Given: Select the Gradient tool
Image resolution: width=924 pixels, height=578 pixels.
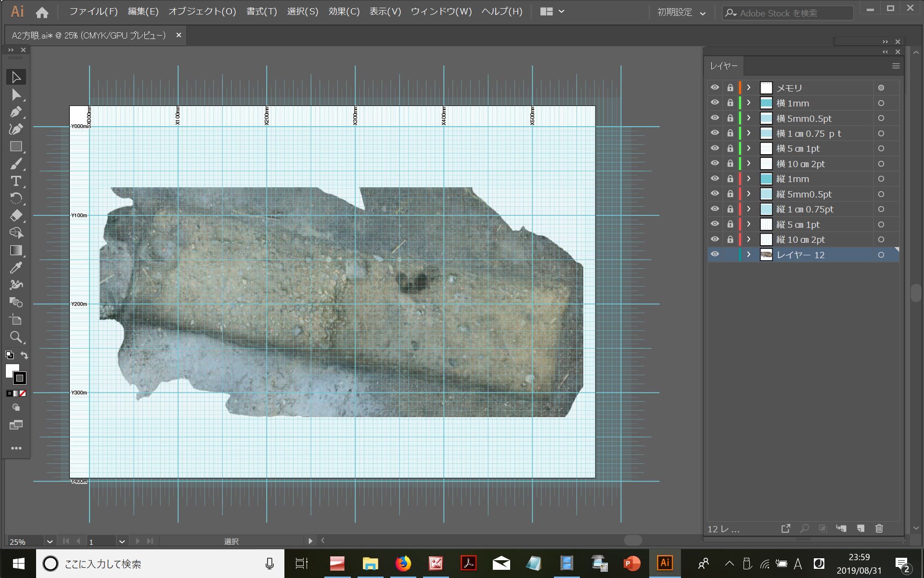Looking at the screenshot, I should (16, 250).
